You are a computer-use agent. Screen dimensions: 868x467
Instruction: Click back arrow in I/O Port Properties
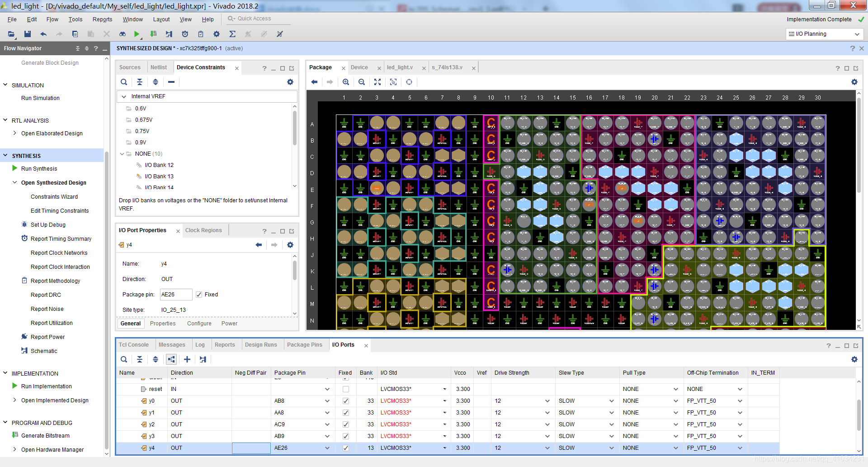(259, 245)
